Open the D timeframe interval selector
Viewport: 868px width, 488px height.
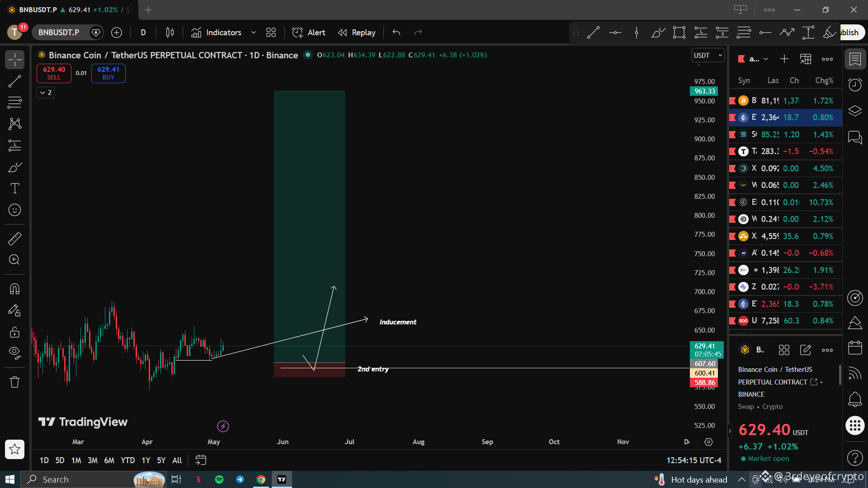[x=143, y=33]
